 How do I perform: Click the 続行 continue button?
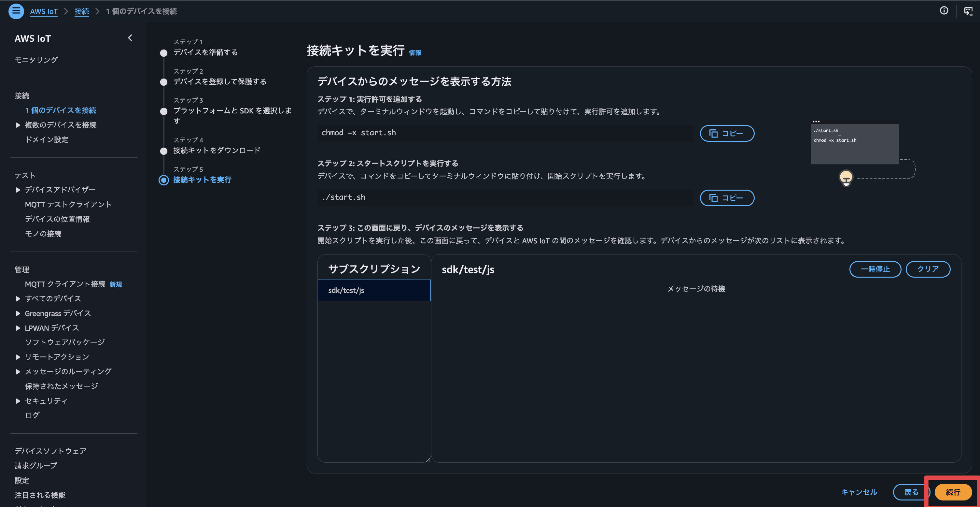click(953, 492)
